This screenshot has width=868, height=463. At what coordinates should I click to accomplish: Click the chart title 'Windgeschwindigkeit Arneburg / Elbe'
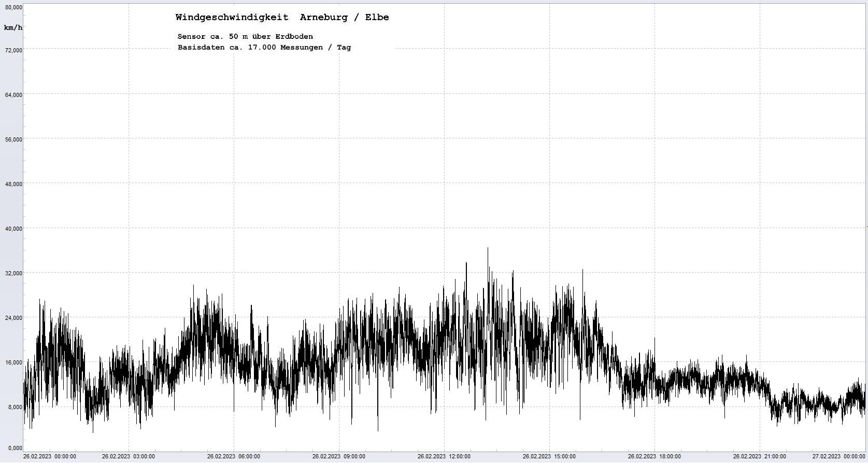[x=282, y=17]
